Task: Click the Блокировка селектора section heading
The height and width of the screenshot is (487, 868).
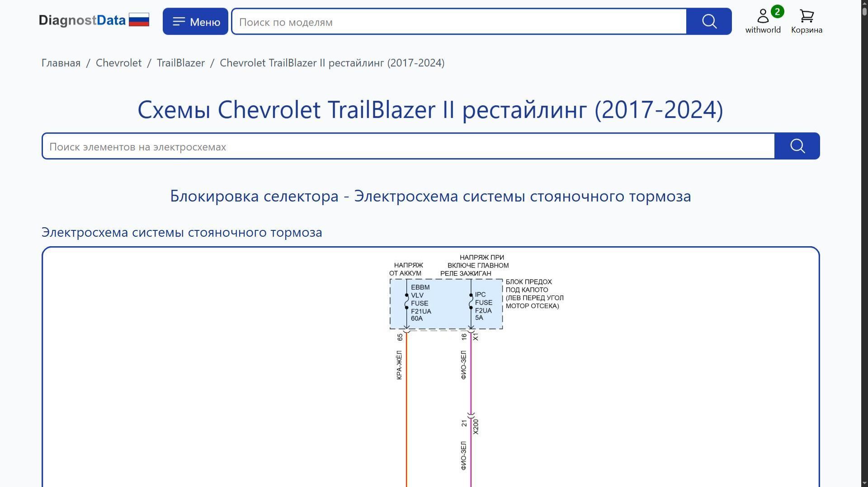Action: pos(430,196)
